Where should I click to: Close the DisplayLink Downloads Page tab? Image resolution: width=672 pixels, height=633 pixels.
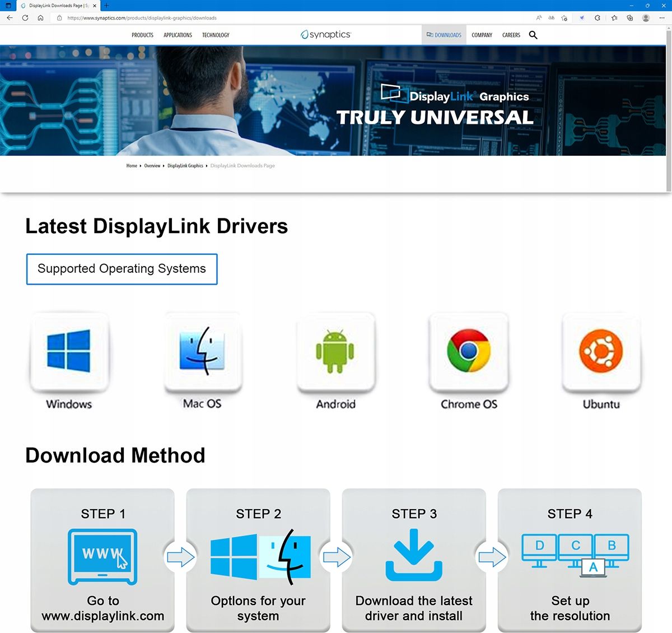[94, 6]
